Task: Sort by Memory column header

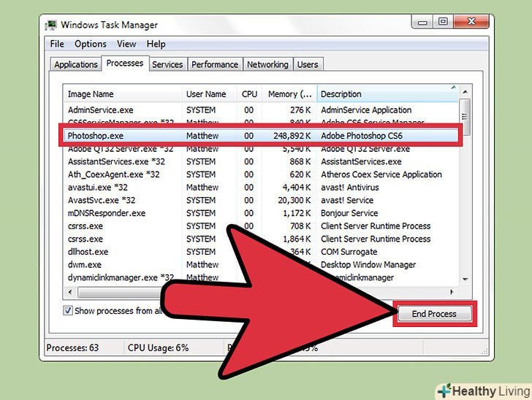Action: tap(289, 94)
